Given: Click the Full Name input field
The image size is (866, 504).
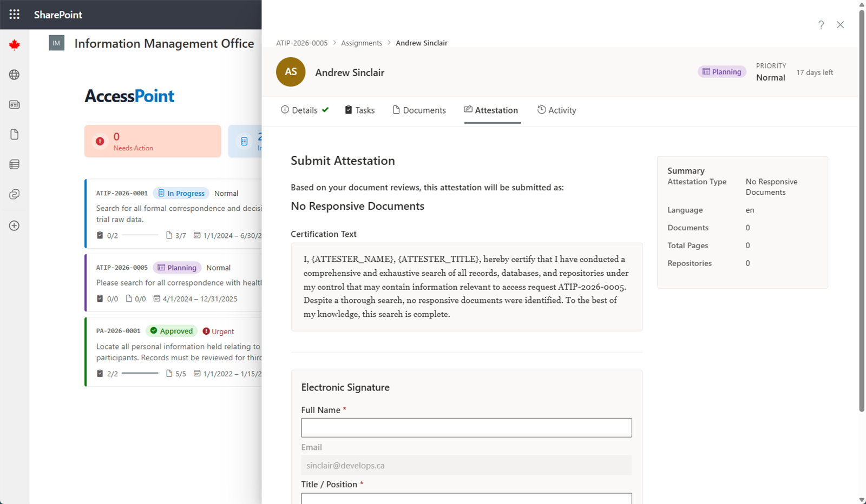Looking at the screenshot, I should click(x=466, y=428).
